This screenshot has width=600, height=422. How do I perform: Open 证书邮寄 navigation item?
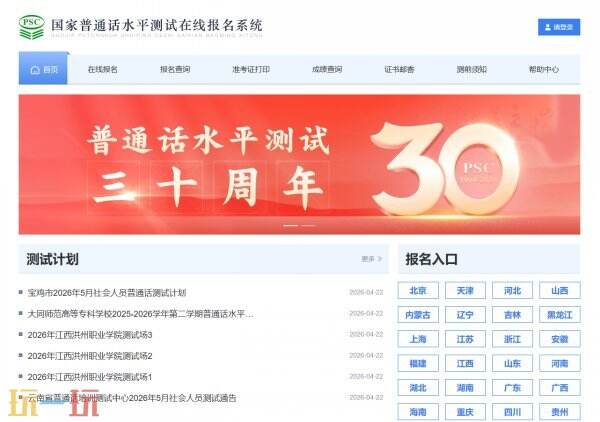click(399, 69)
